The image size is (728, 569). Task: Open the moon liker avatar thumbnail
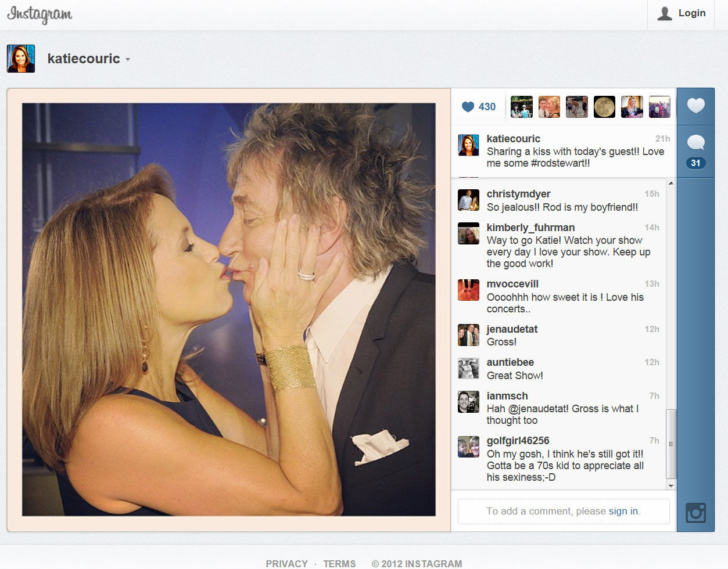tap(604, 107)
